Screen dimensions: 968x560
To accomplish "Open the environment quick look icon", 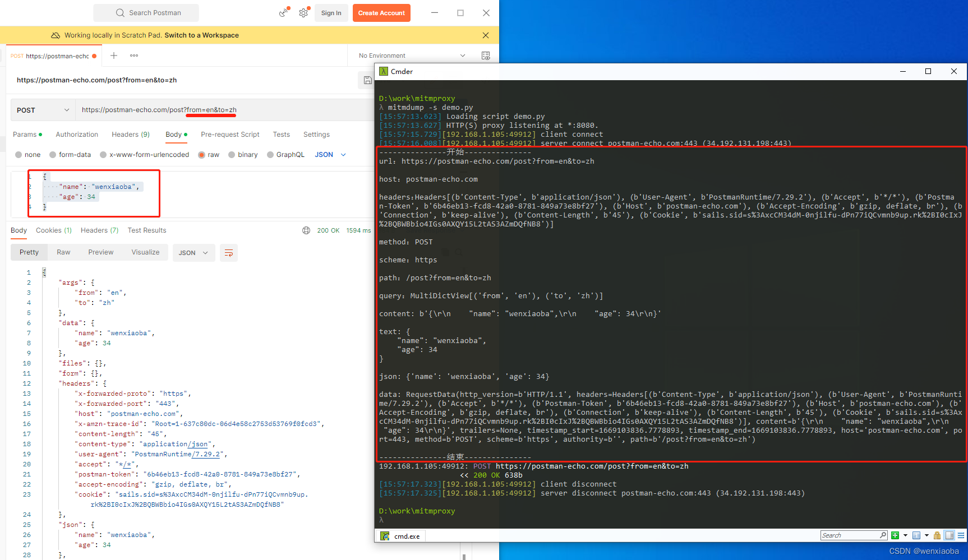I will coord(486,55).
